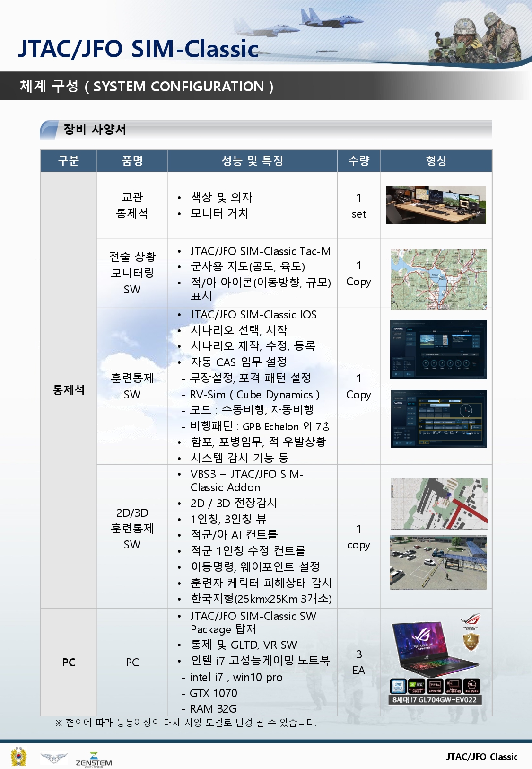Open the instructor control desk photo
Viewport: 532px width, 769px height.
[x=436, y=205]
